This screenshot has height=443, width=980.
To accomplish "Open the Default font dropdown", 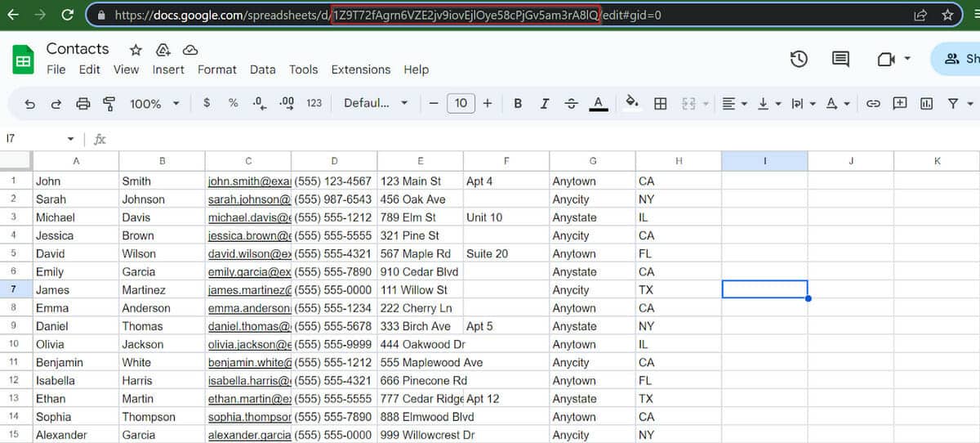I will 376,103.
